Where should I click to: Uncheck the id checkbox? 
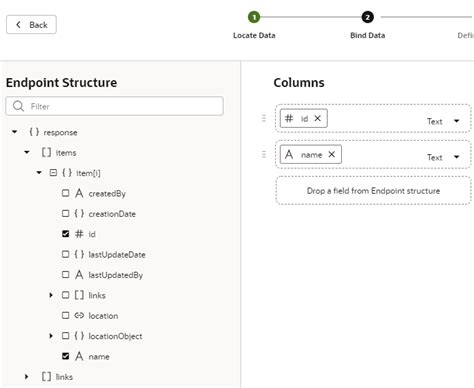pos(66,234)
